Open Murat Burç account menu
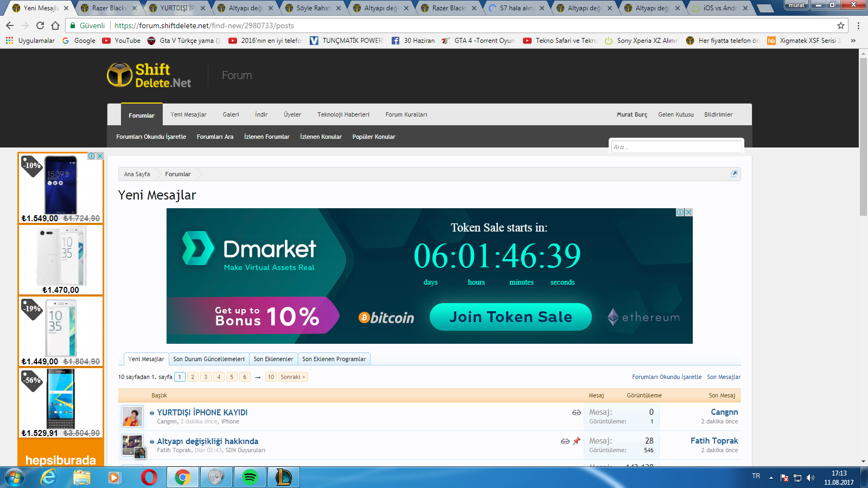The width and height of the screenshot is (868, 488). (x=632, y=114)
